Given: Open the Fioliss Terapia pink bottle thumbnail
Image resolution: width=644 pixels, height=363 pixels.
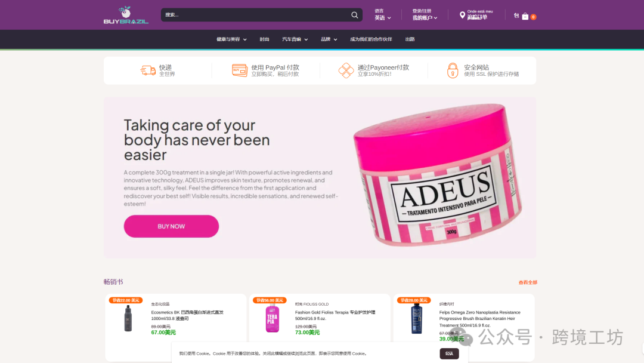Looking at the screenshot, I should click(x=272, y=319).
